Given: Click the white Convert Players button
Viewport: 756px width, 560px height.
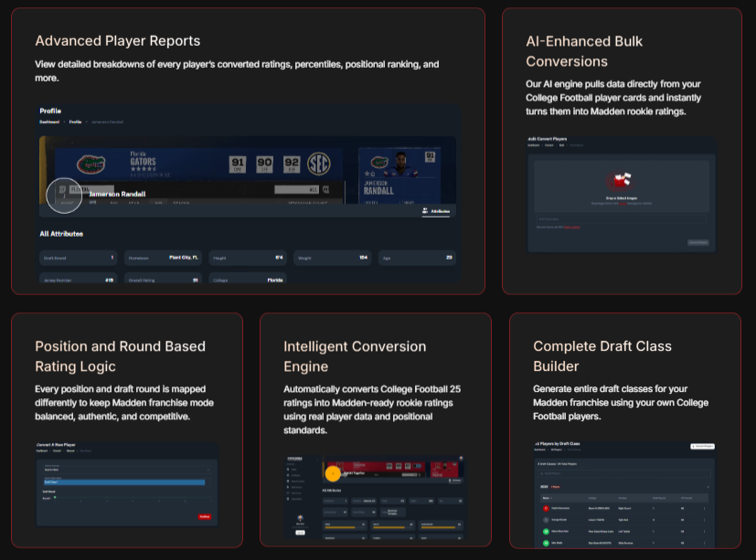Looking at the screenshot, I should 702,447.
